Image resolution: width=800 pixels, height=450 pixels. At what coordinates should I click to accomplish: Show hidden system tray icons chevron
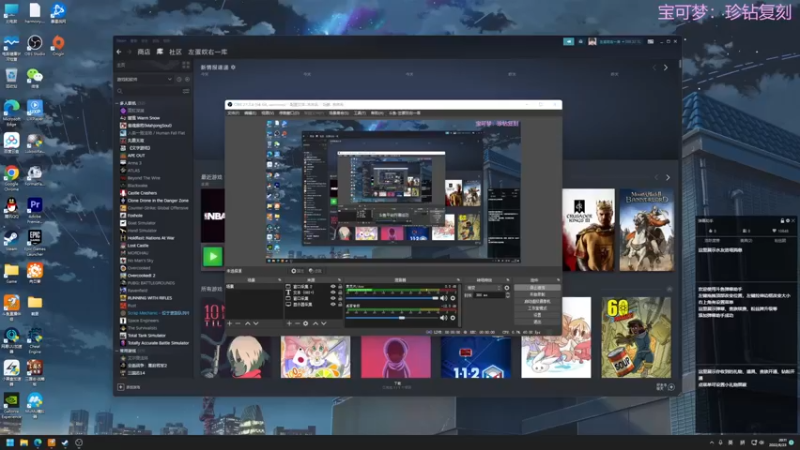click(x=711, y=442)
